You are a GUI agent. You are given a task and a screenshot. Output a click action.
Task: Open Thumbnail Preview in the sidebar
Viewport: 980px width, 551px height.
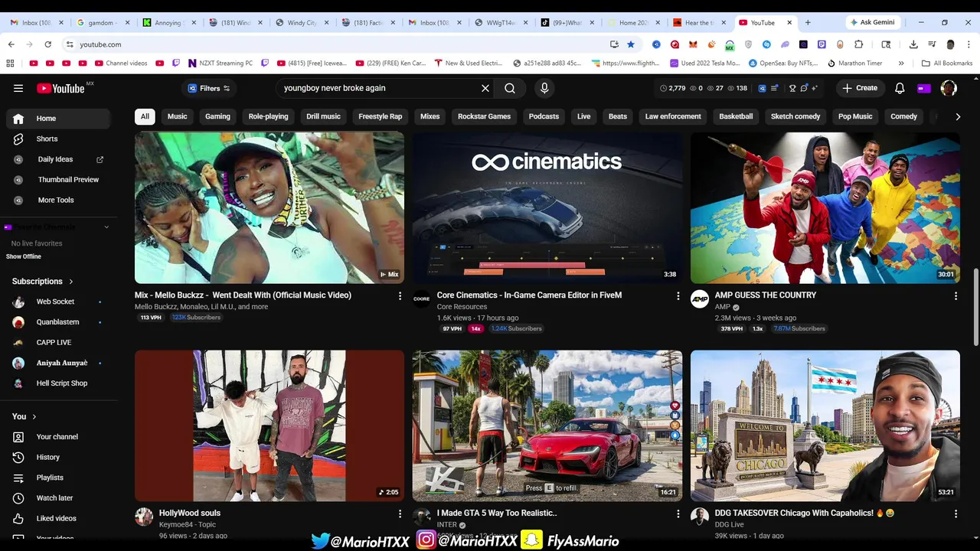pyautogui.click(x=59, y=180)
